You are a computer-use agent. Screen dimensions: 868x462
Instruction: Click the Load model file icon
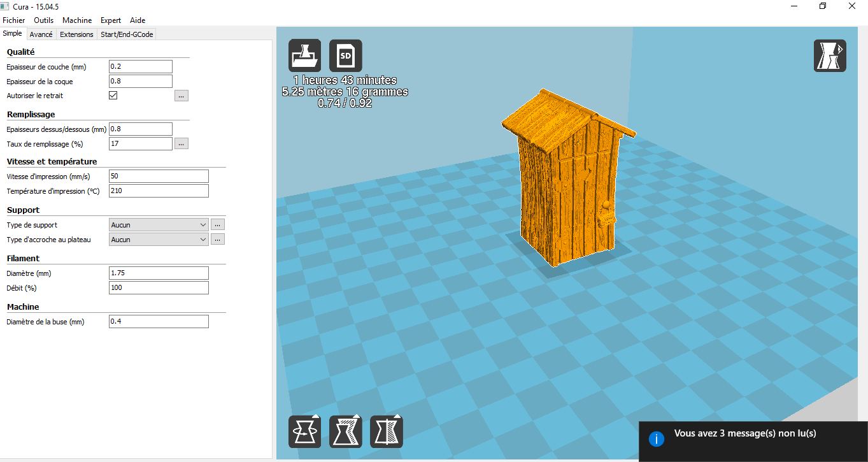click(x=305, y=55)
